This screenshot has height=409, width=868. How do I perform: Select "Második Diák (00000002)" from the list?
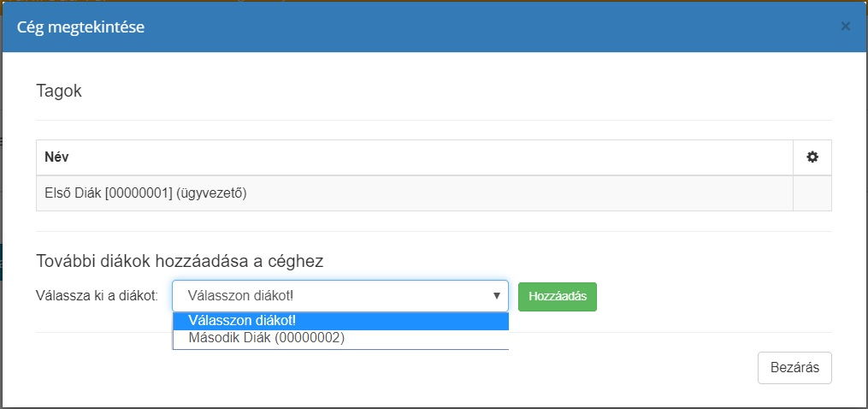[266, 338]
